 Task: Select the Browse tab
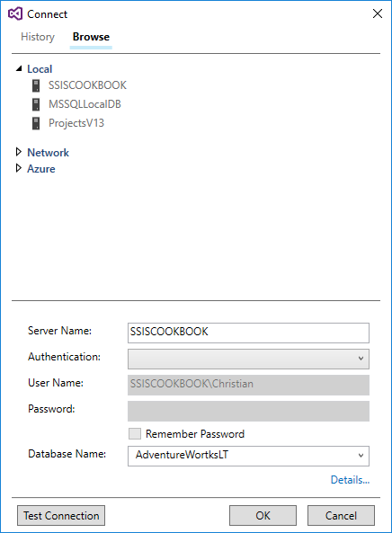pyautogui.click(x=91, y=37)
